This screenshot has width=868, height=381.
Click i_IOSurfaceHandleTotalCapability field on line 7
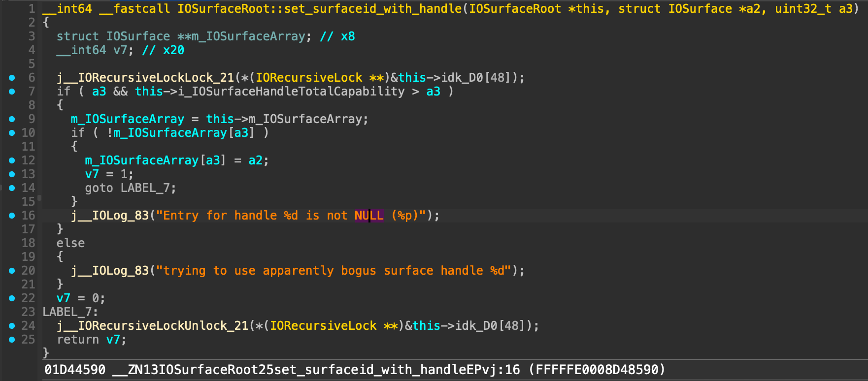[x=291, y=92]
